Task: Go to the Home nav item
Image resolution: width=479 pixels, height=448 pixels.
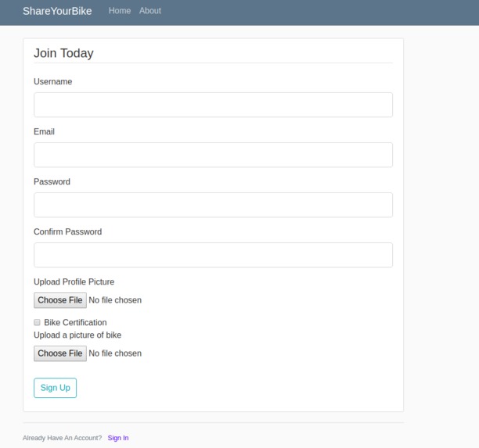Action: coord(120,11)
